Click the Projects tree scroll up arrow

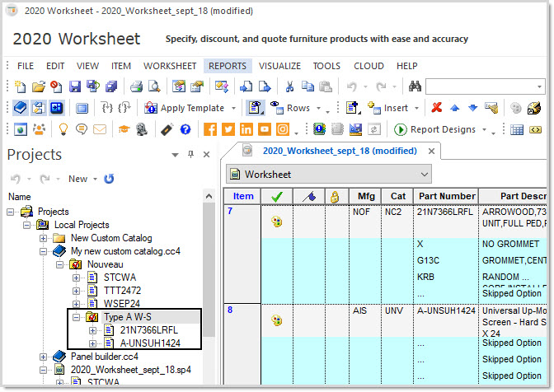[x=209, y=196]
